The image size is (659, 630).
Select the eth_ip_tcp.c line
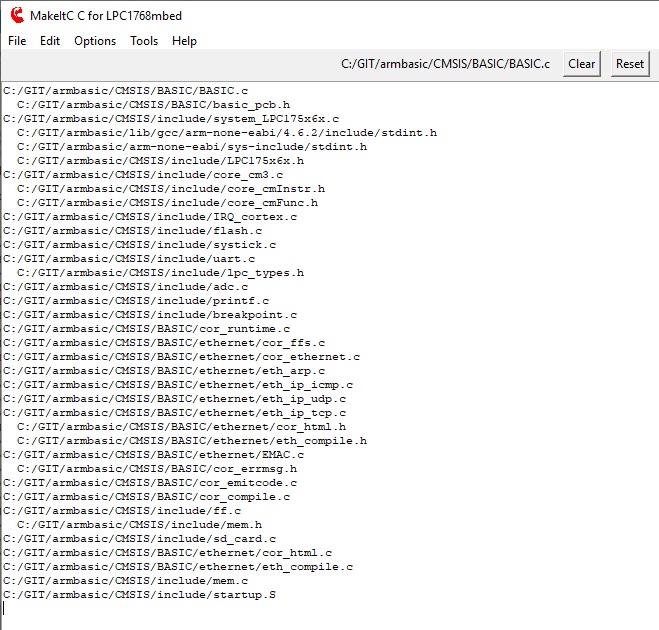coord(175,412)
